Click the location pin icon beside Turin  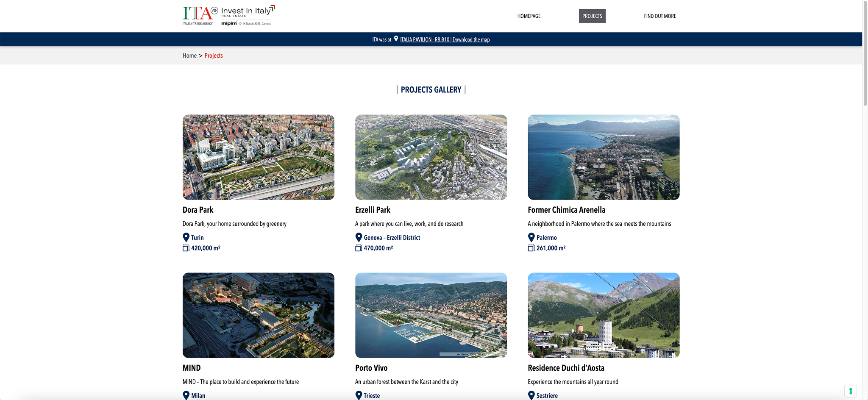[x=186, y=237]
